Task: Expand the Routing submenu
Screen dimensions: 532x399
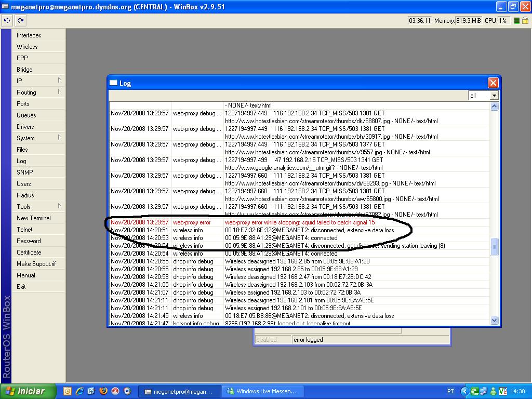Action: [38, 92]
